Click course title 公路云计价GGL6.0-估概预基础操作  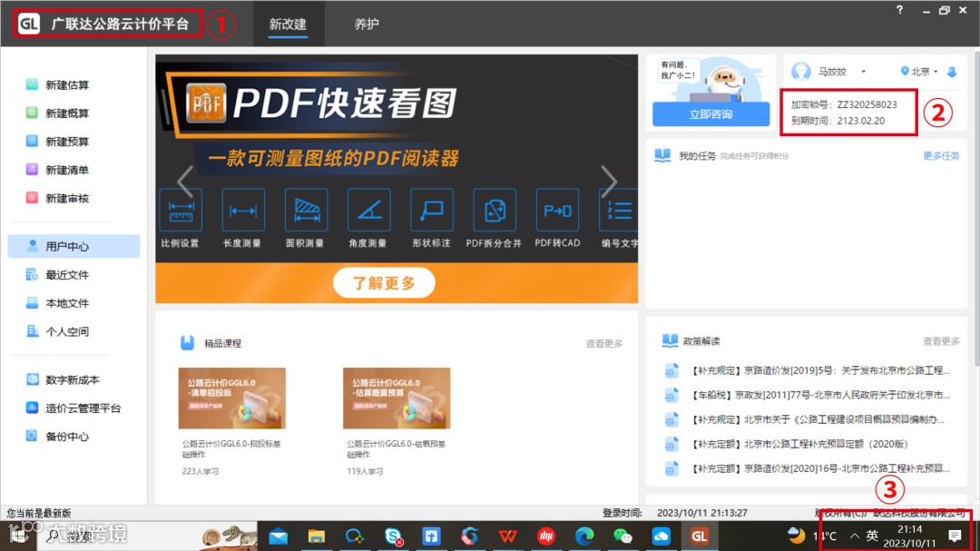tap(397, 449)
